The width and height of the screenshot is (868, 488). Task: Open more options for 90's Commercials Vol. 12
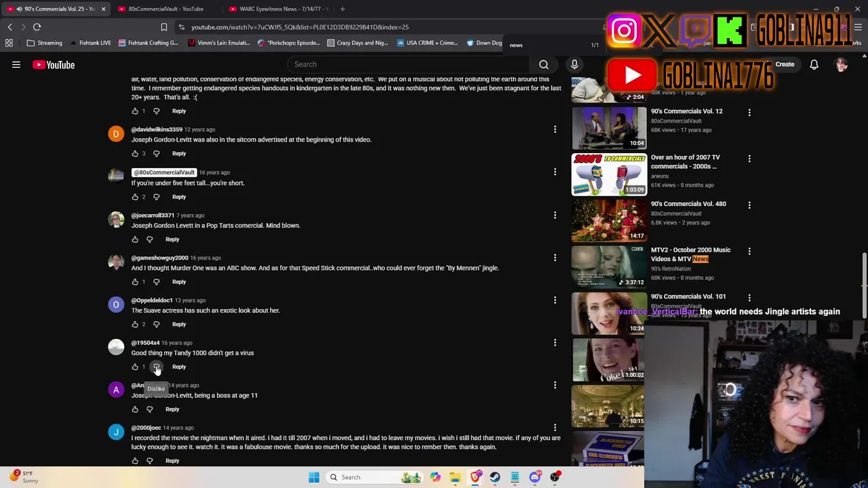point(749,112)
